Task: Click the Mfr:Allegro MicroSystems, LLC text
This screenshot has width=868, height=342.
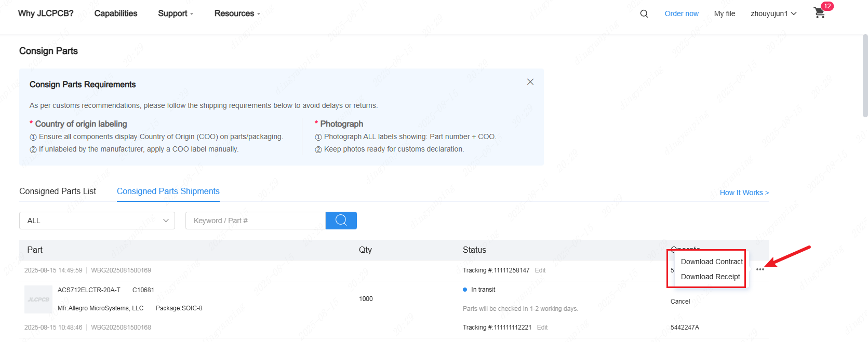Action: pyautogui.click(x=100, y=308)
